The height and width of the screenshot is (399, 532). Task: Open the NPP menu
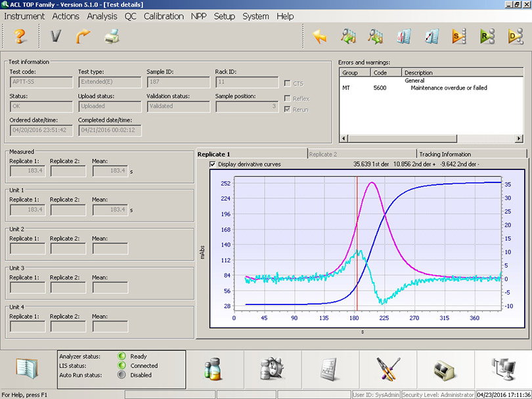198,16
